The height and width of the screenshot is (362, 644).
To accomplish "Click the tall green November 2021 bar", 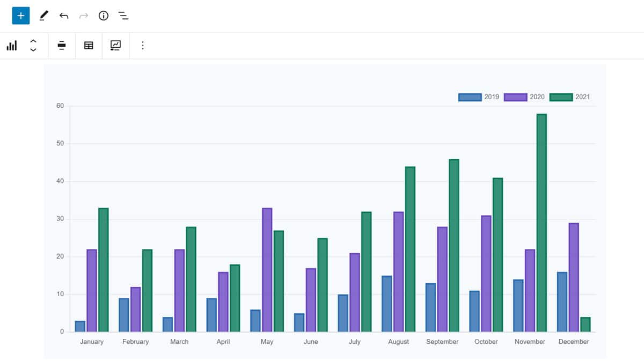I will [x=541, y=223].
